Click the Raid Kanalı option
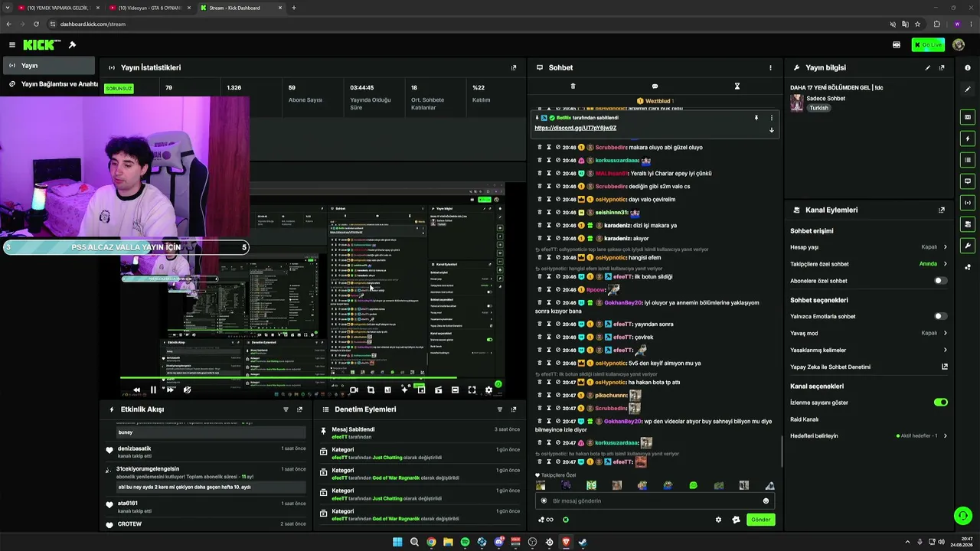The height and width of the screenshot is (551, 980). pos(805,419)
